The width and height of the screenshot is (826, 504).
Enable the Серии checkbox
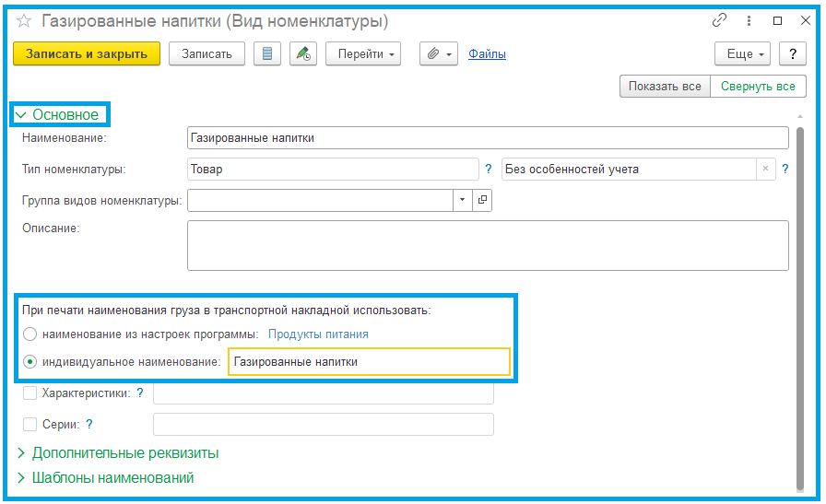(x=29, y=425)
